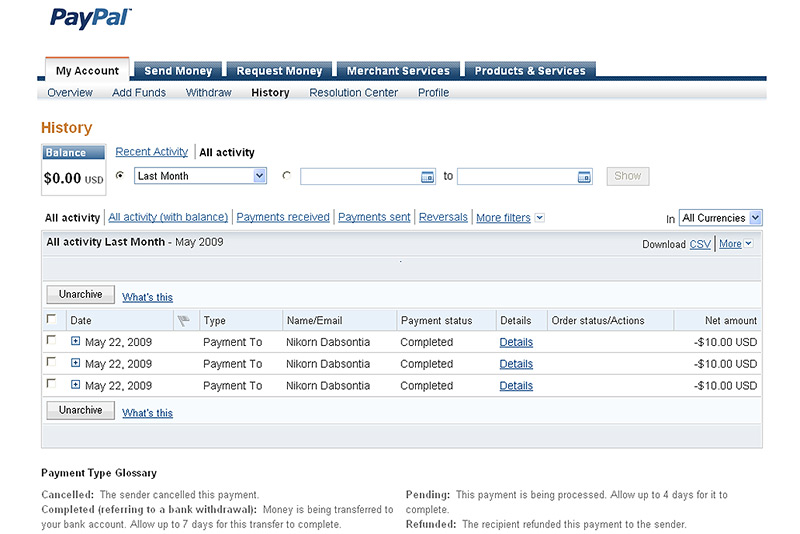Open the Resolution Center page
The width and height of the screenshot is (800, 534).
click(354, 93)
